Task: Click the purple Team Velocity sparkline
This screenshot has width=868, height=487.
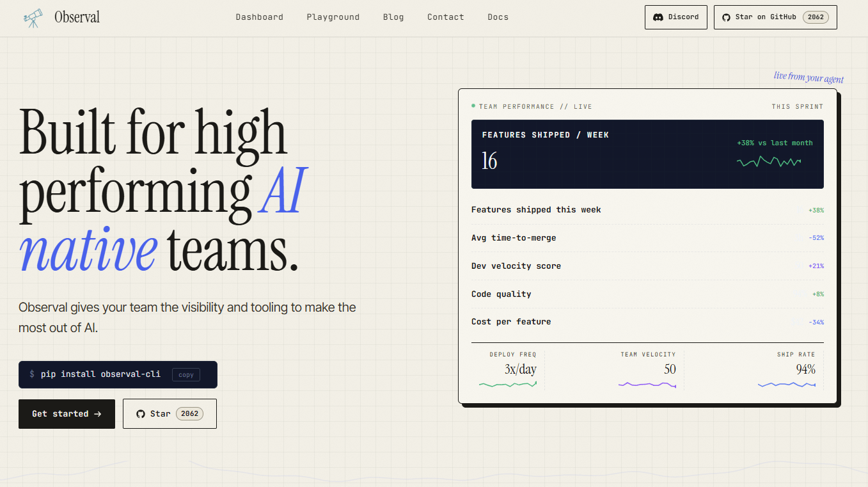Action: (x=647, y=385)
